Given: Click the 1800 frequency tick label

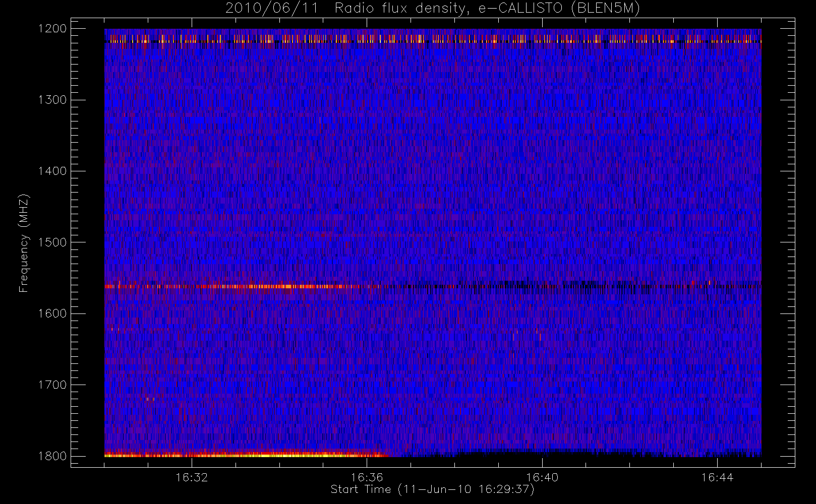Looking at the screenshot, I should 52,456.
